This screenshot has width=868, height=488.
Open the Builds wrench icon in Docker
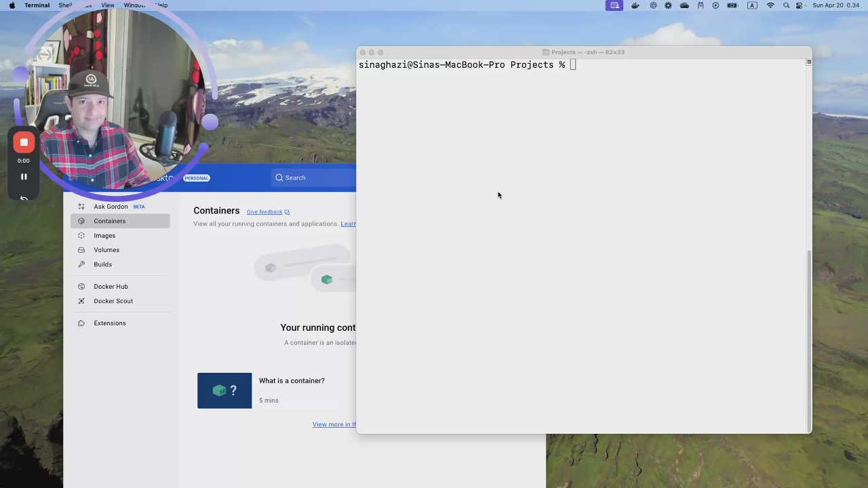[81, 264]
